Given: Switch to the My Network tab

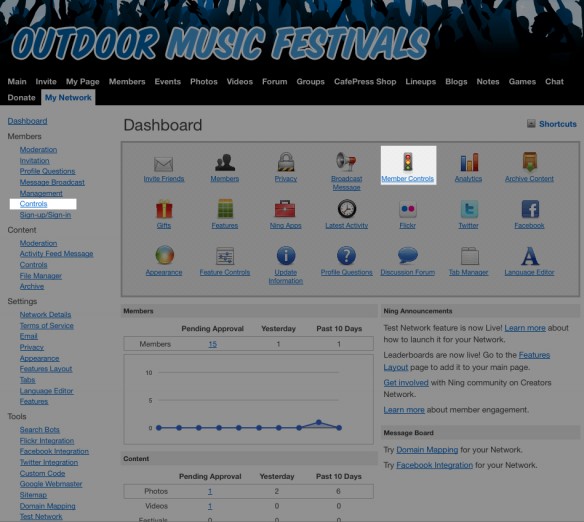Looking at the screenshot, I should click(68, 98).
